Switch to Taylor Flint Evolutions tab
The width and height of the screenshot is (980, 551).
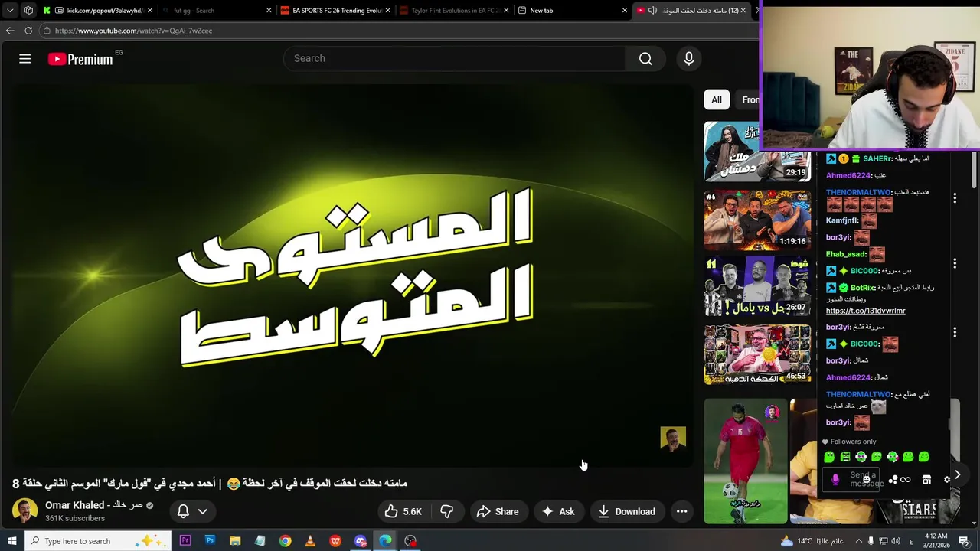pos(454,11)
